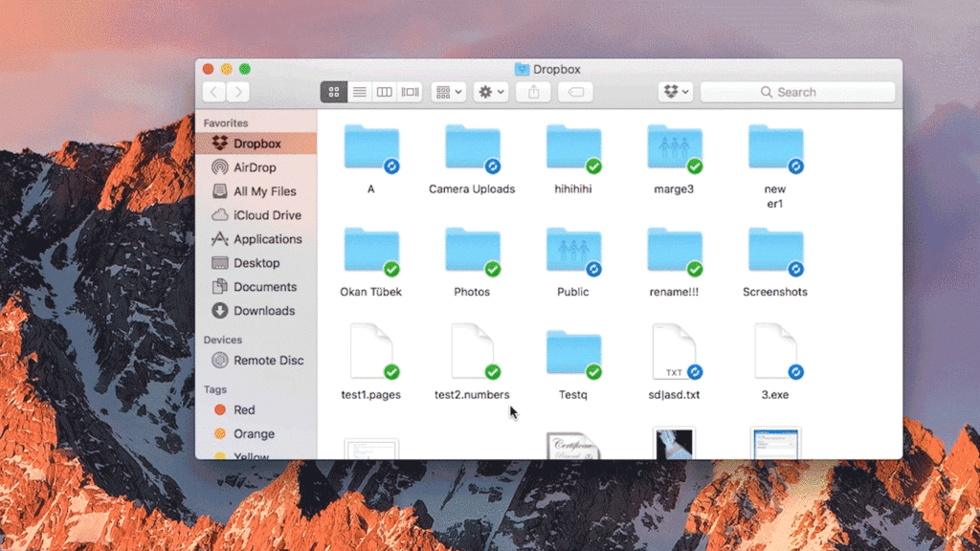The height and width of the screenshot is (551, 980).
Task: Click the Dropbox window title folder icon
Action: click(x=522, y=69)
